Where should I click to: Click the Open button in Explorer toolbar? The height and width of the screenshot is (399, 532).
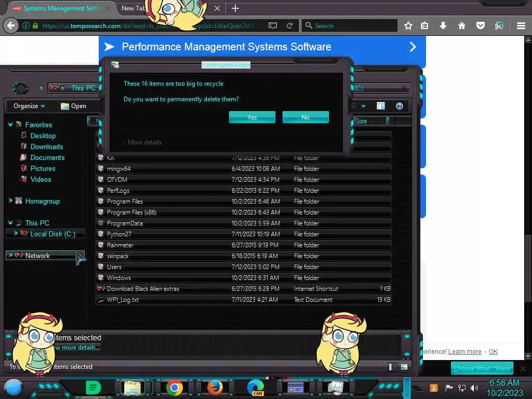click(x=73, y=106)
